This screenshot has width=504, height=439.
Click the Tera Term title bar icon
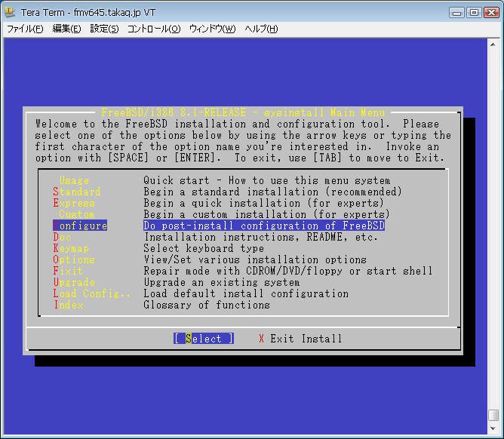pyautogui.click(x=10, y=12)
